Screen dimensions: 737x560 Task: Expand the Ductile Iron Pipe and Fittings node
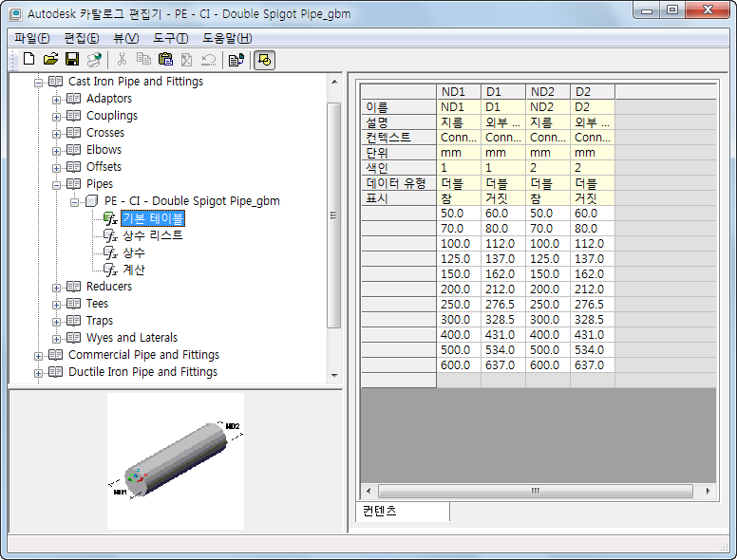pyautogui.click(x=38, y=373)
